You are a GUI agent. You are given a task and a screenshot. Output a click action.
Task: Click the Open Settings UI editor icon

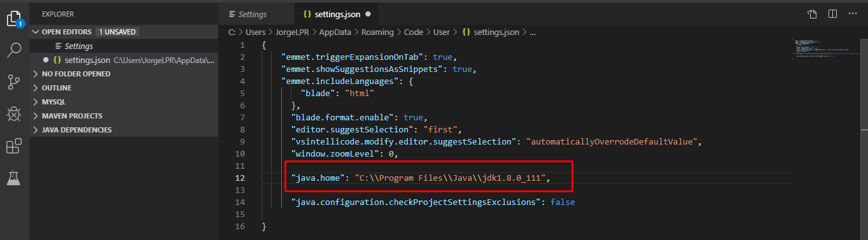point(812,14)
